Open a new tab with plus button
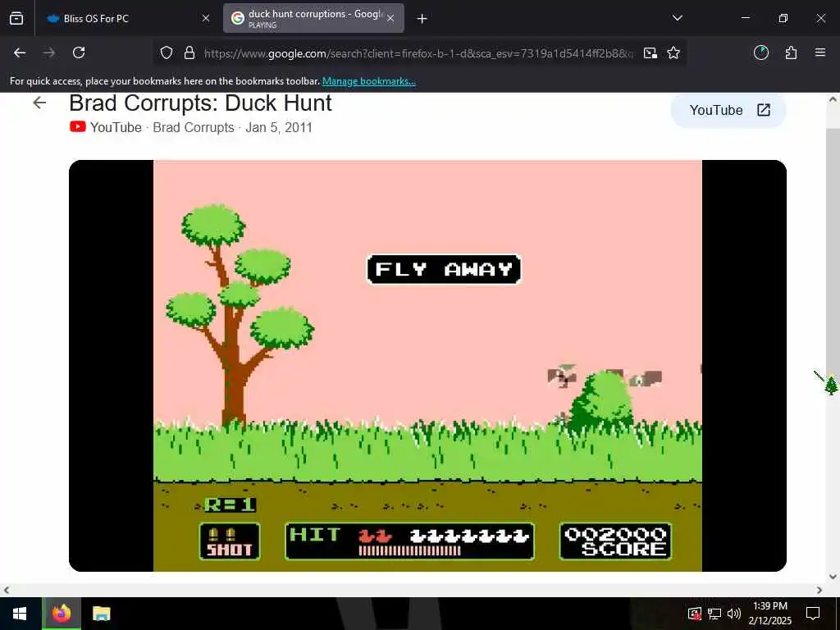This screenshot has width=840, height=630. [422, 19]
